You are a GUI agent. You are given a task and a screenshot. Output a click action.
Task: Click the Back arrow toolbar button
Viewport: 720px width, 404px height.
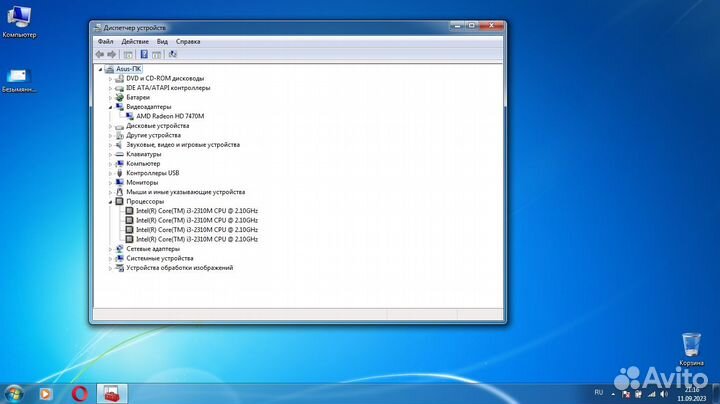(x=100, y=54)
